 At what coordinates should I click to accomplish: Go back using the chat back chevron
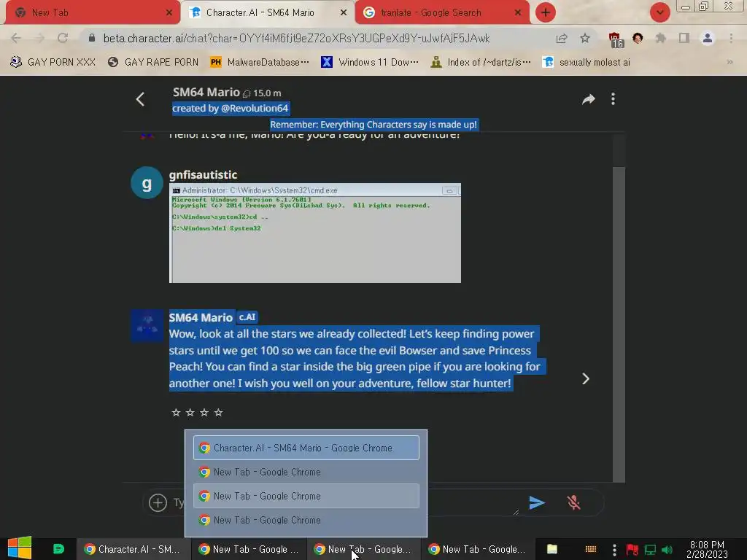click(x=140, y=99)
